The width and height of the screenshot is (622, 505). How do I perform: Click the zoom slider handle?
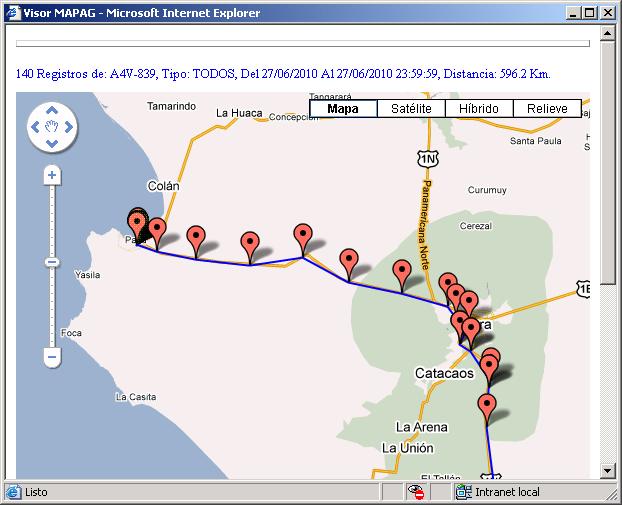click(x=52, y=262)
